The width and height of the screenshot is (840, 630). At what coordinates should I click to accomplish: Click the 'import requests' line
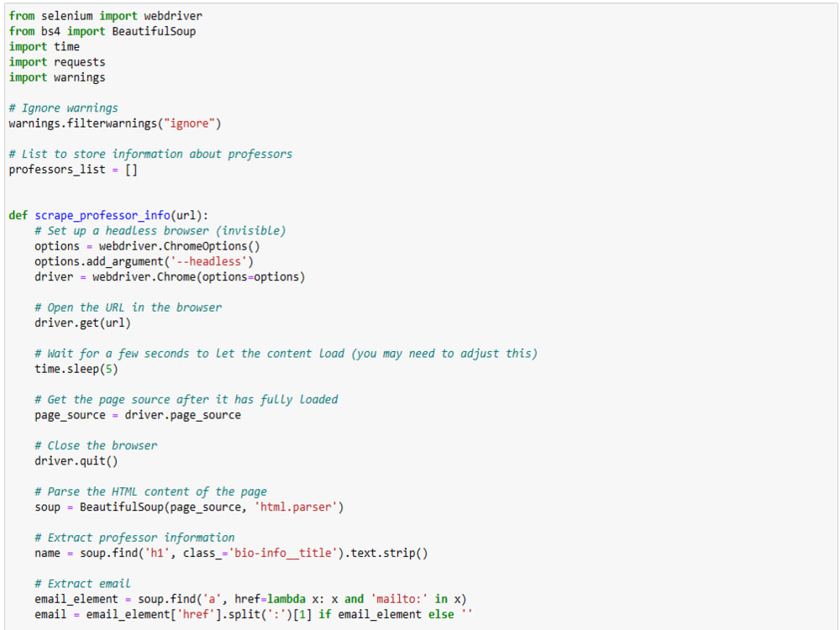click(57, 62)
